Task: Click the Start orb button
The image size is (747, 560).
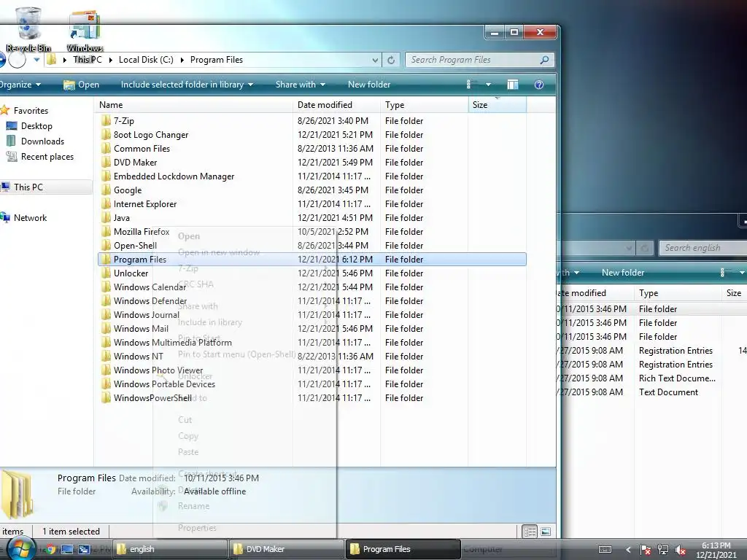Action: coord(20,549)
